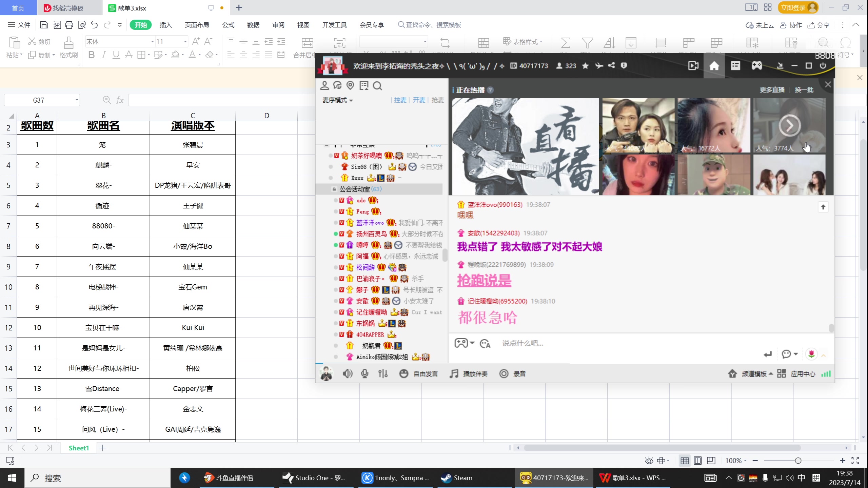Open the filter tool in the ribbon
This screenshot has width=868, height=488.
pos(587,43)
